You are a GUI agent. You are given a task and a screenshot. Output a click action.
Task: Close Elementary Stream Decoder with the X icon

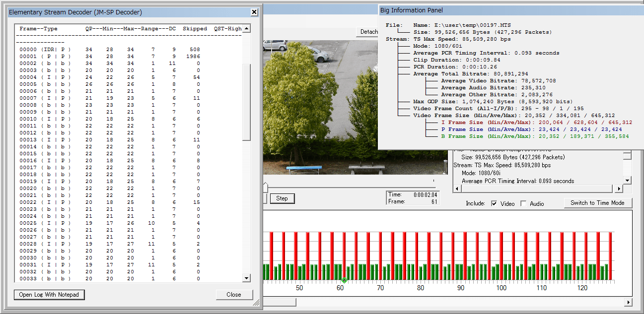pyautogui.click(x=254, y=12)
